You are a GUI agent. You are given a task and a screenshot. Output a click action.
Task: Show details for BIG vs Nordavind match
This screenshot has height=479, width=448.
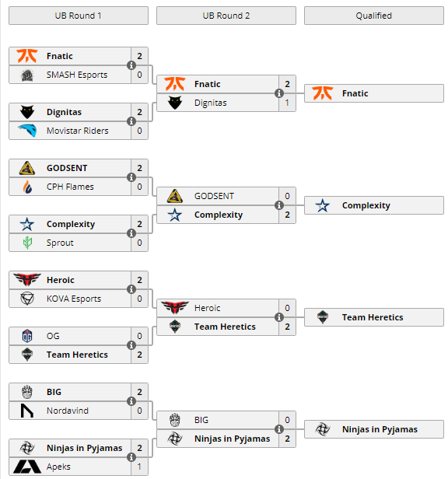coord(131,401)
